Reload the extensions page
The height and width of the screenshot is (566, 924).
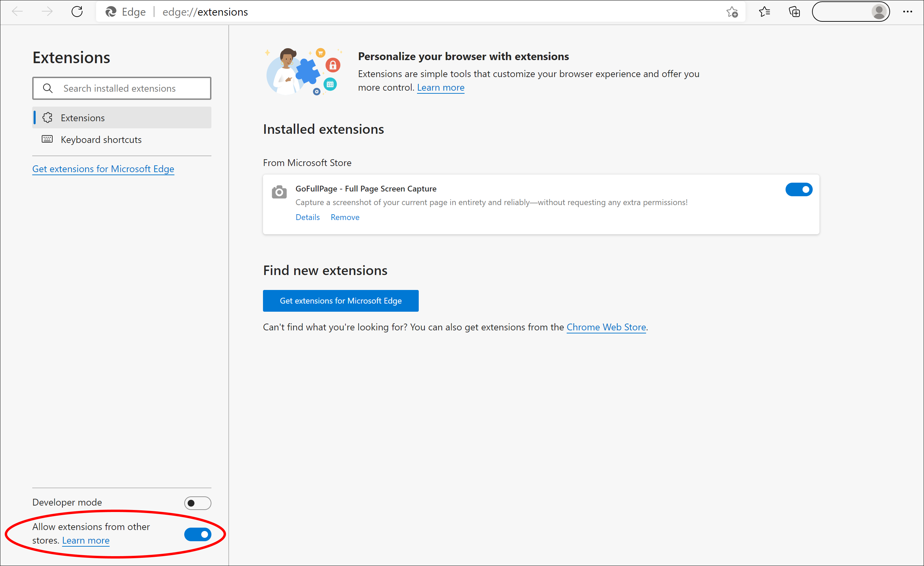pos(77,12)
